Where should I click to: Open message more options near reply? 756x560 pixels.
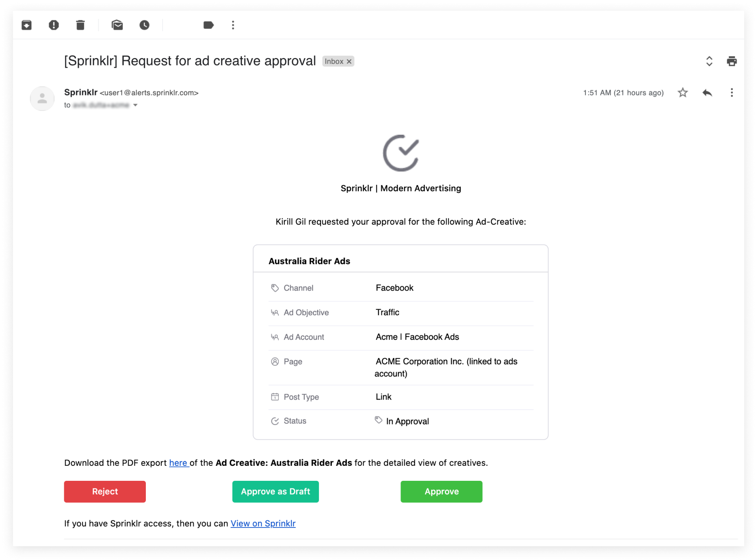click(x=732, y=93)
